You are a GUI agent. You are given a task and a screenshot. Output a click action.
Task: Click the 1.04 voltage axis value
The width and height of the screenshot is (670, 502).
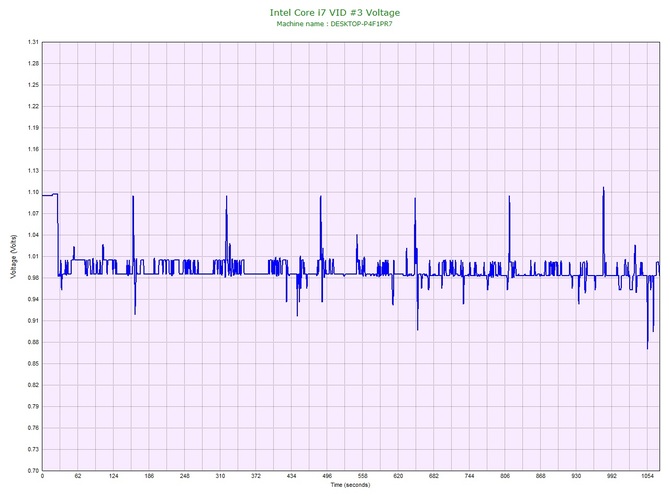tap(33, 235)
